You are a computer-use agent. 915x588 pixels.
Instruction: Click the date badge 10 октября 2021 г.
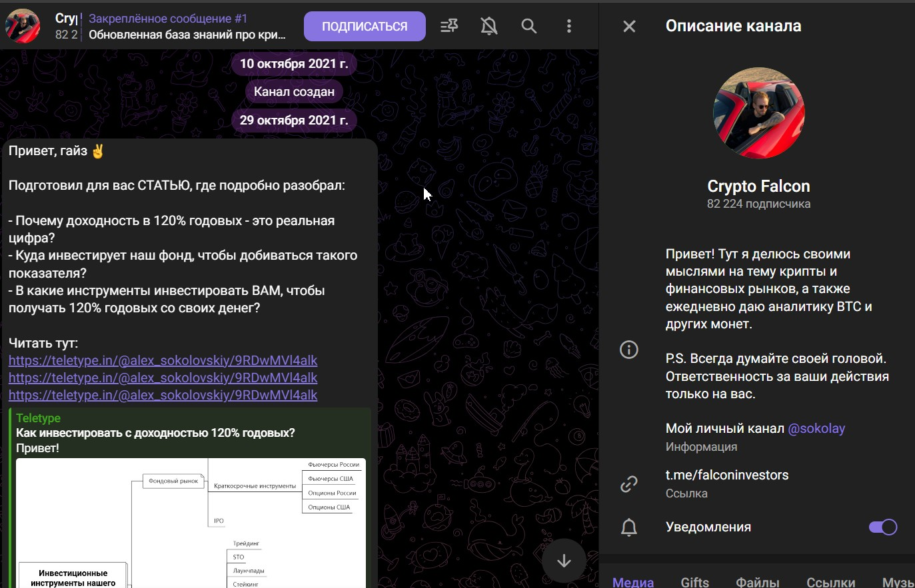point(294,64)
